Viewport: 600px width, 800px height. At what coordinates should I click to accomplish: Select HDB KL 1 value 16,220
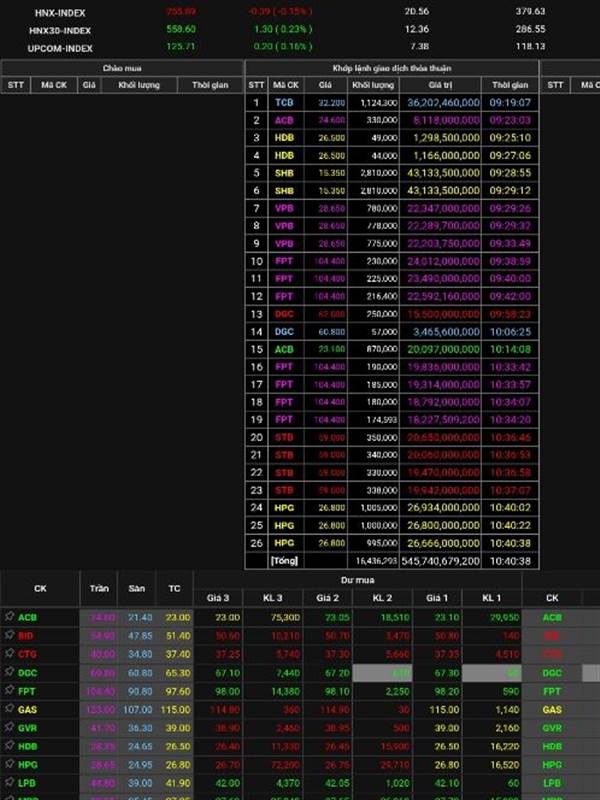507,746
